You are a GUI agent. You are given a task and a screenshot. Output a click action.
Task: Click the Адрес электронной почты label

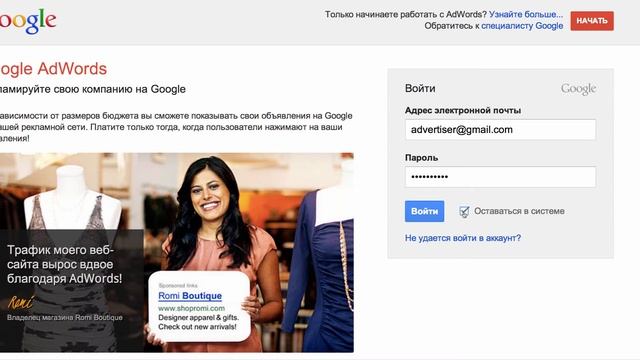point(463,110)
